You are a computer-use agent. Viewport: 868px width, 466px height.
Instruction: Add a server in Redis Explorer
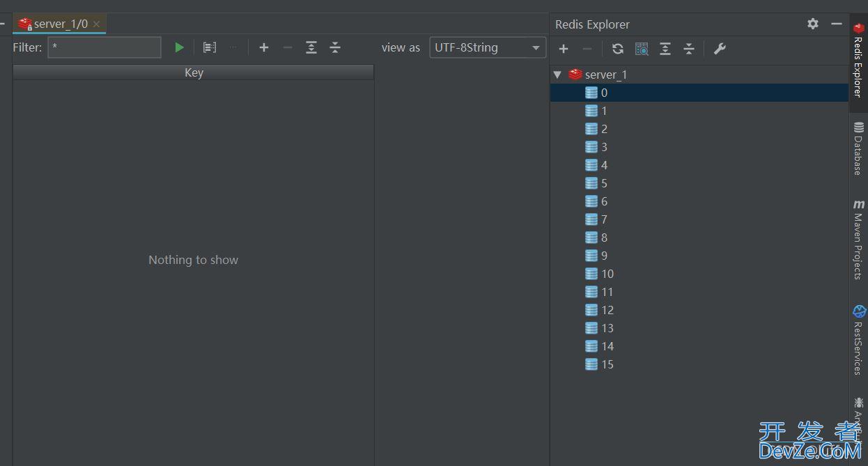(564, 49)
